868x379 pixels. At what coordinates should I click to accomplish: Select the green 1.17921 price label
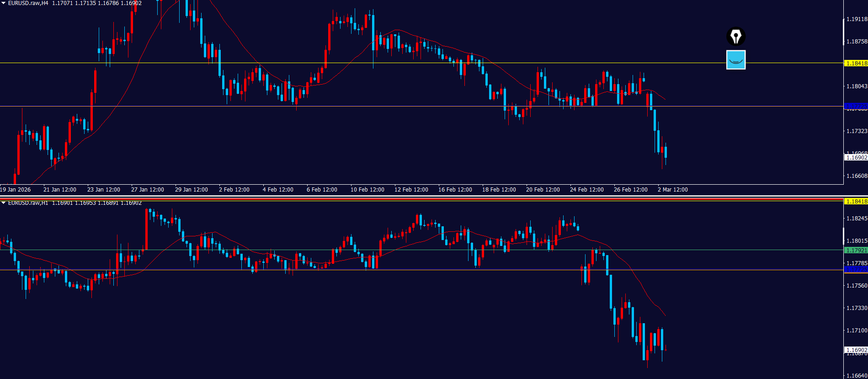856,250
